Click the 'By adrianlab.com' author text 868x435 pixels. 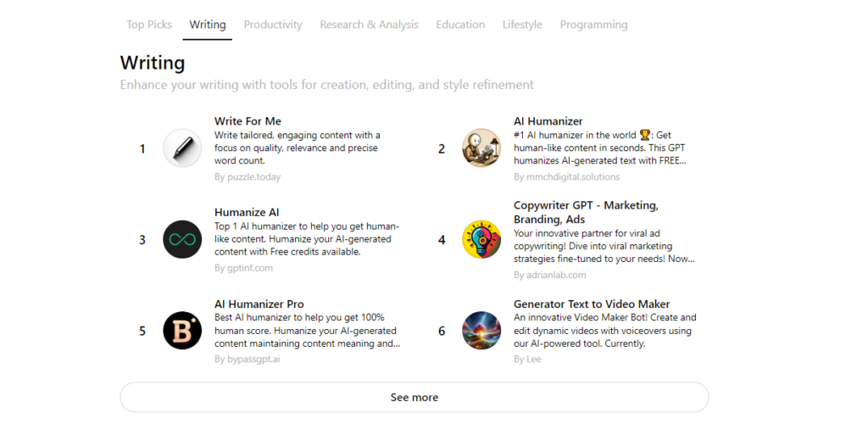coord(549,275)
